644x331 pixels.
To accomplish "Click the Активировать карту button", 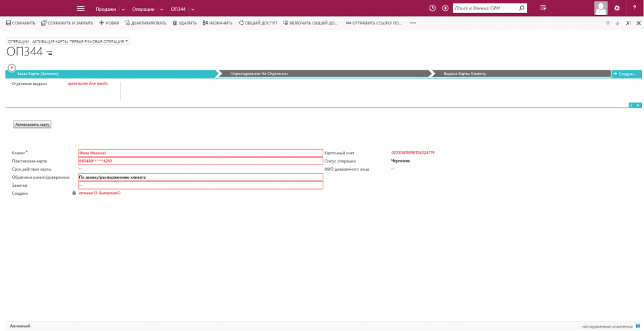I will [x=32, y=125].
